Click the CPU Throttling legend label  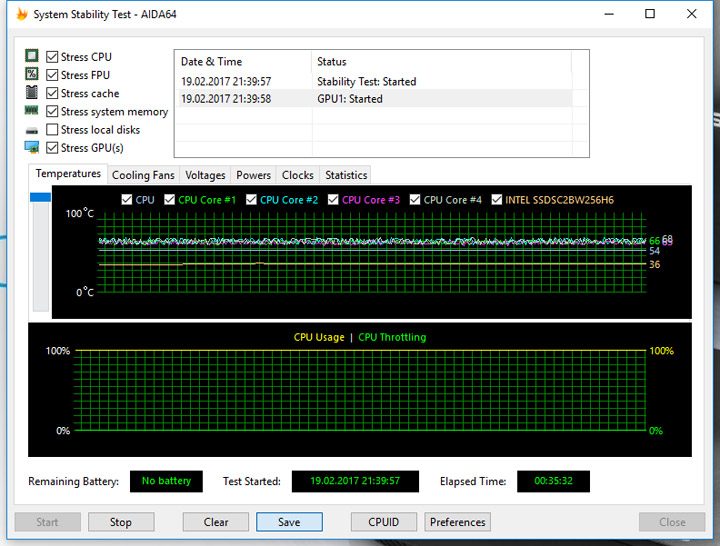(392, 337)
